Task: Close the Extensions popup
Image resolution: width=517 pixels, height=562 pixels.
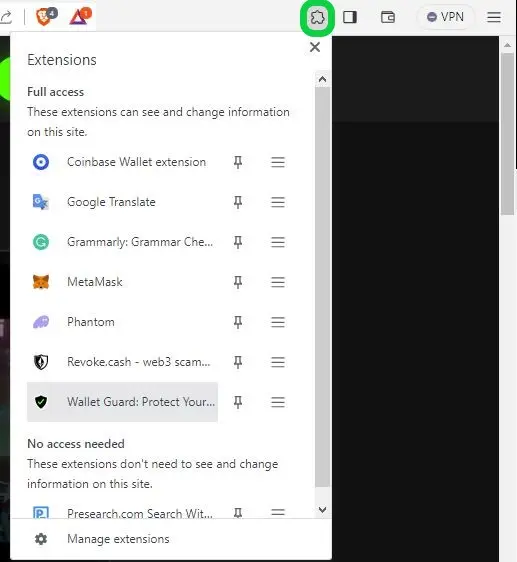Action: click(x=315, y=47)
